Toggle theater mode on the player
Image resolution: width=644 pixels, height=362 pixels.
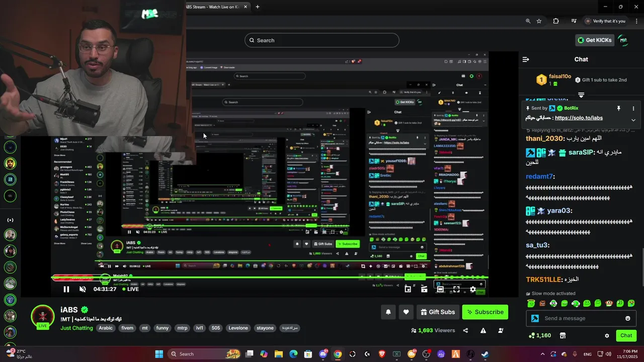pos(440,289)
